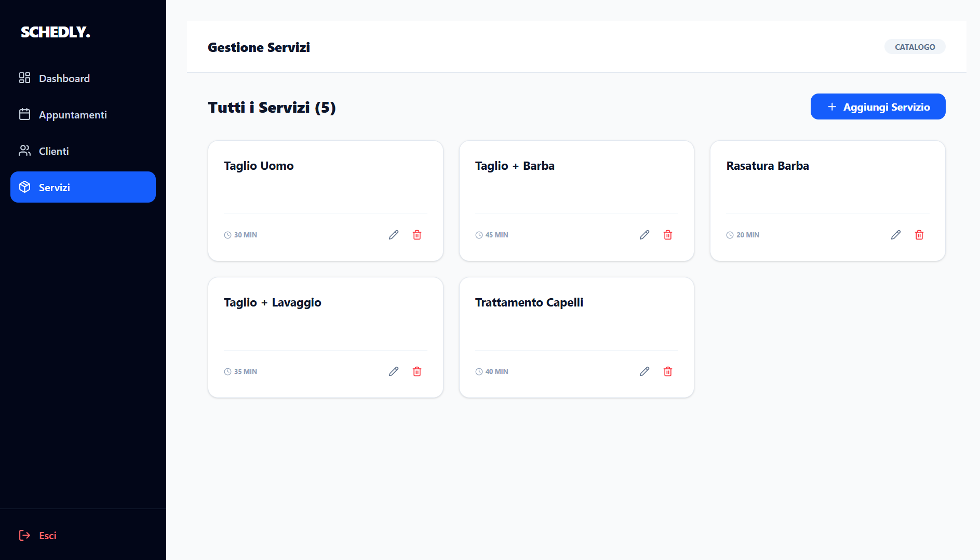Click the CATALOGO badge

click(915, 47)
